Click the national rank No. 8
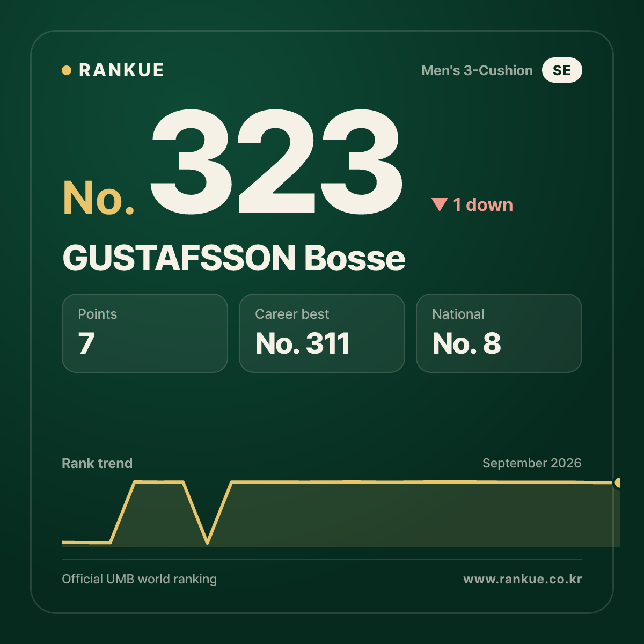644x644 pixels. tap(466, 343)
